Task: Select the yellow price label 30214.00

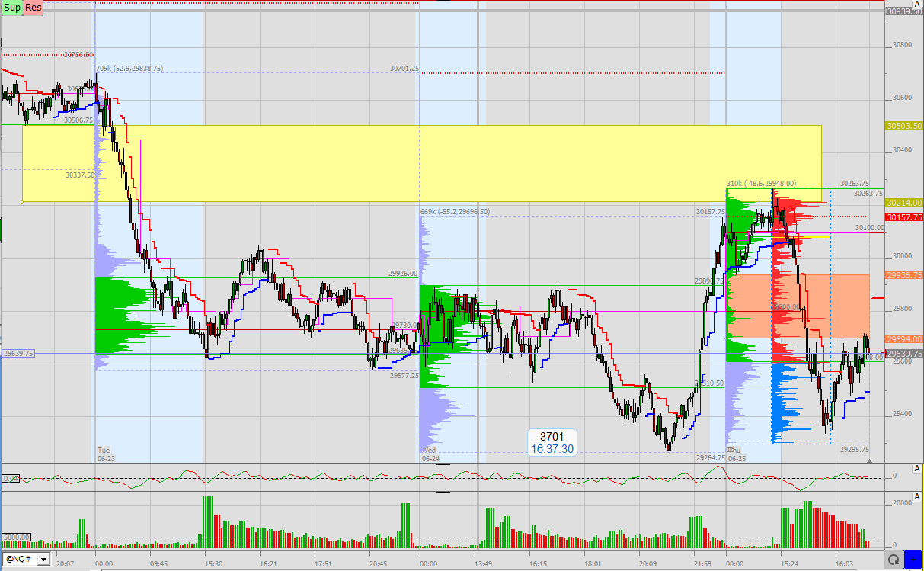Action: 904,203
